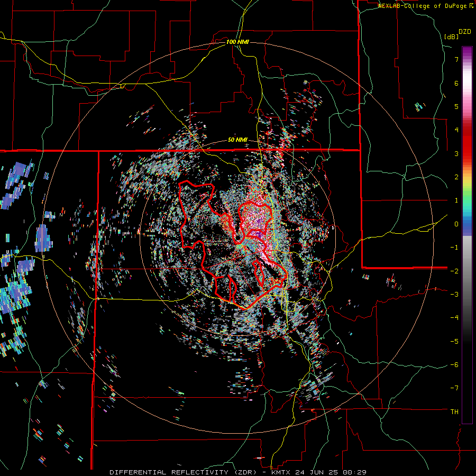Click the 2 value on the colorbar scale

click(456, 177)
